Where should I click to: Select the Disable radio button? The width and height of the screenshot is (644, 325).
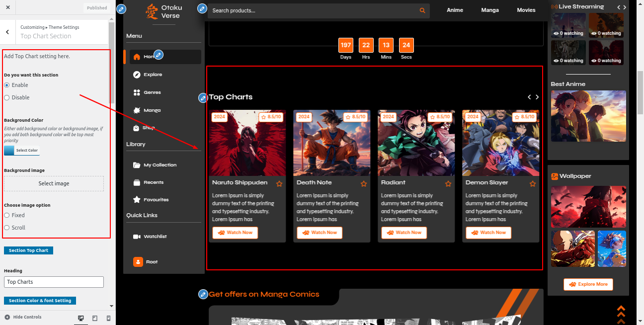point(7,97)
